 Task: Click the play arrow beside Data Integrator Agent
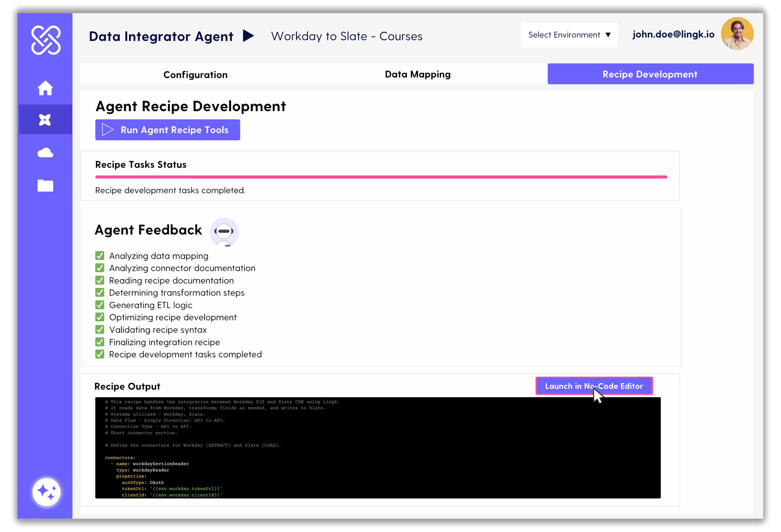[x=248, y=36]
